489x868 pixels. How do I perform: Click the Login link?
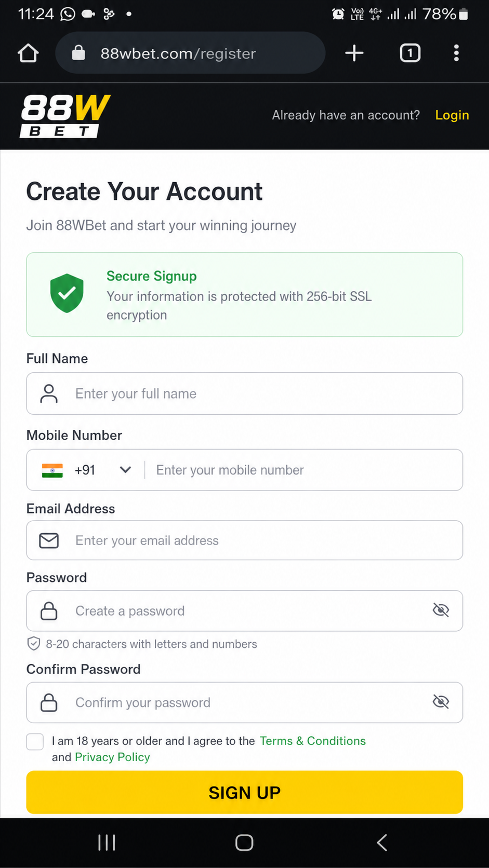[x=452, y=115]
